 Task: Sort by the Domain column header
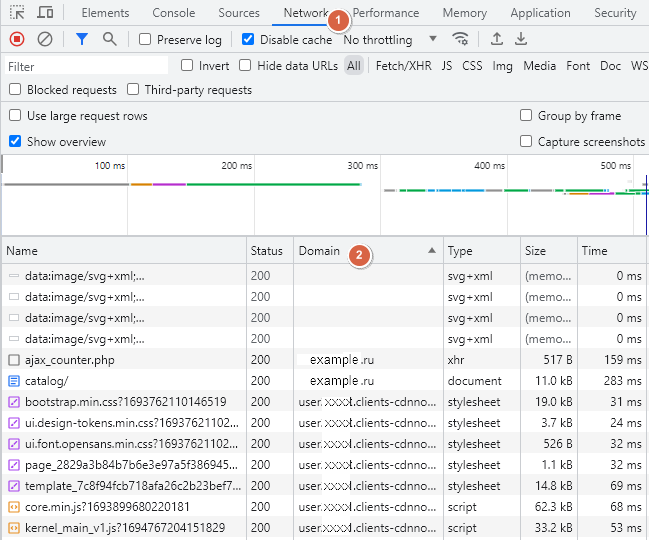point(320,251)
